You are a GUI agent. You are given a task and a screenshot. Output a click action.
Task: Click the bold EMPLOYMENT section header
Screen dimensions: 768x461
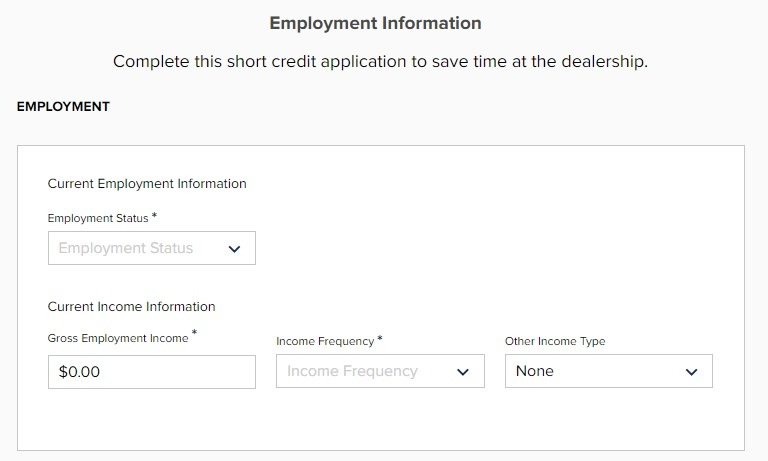[63, 106]
